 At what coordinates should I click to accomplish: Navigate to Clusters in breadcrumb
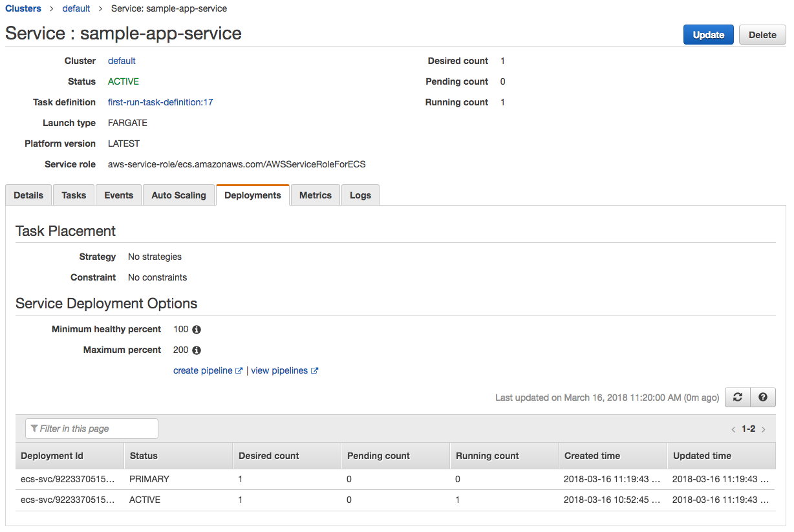click(23, 8)
